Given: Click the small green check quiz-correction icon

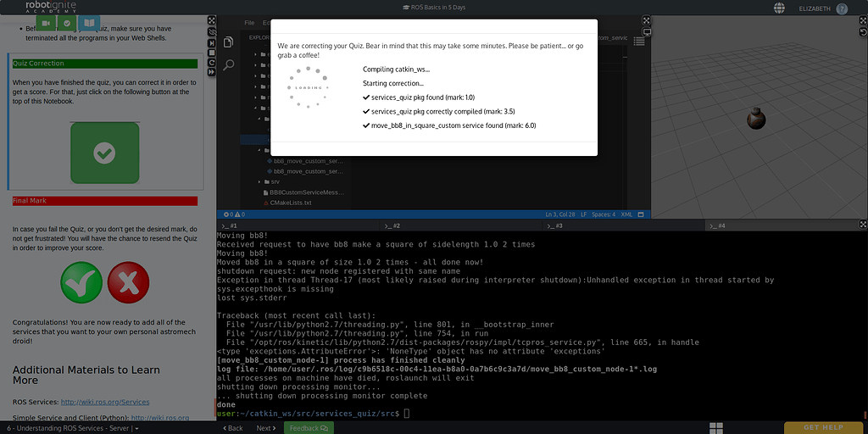Looking at the screenshot, I should (x=67, y=23).
